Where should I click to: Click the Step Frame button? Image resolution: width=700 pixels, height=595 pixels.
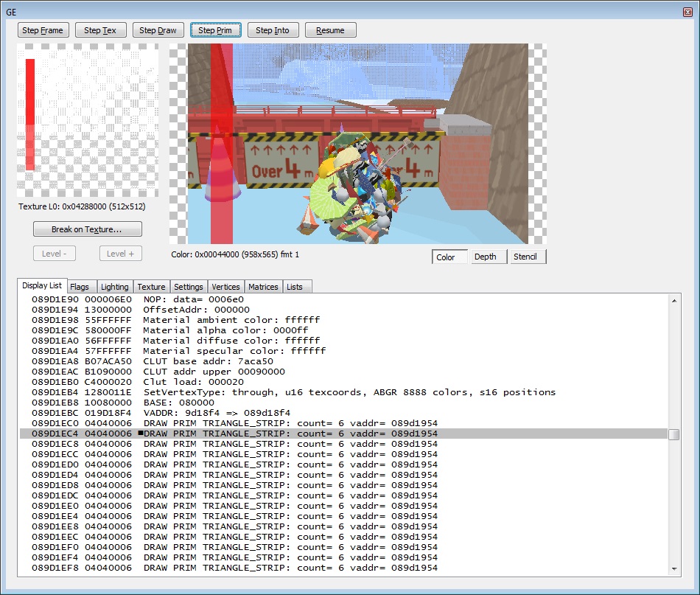click(43, 30)
